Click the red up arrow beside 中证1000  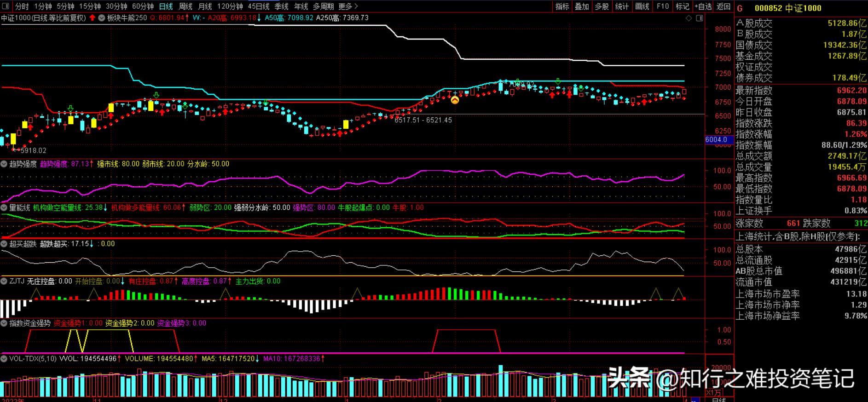(x=93, y=18)
